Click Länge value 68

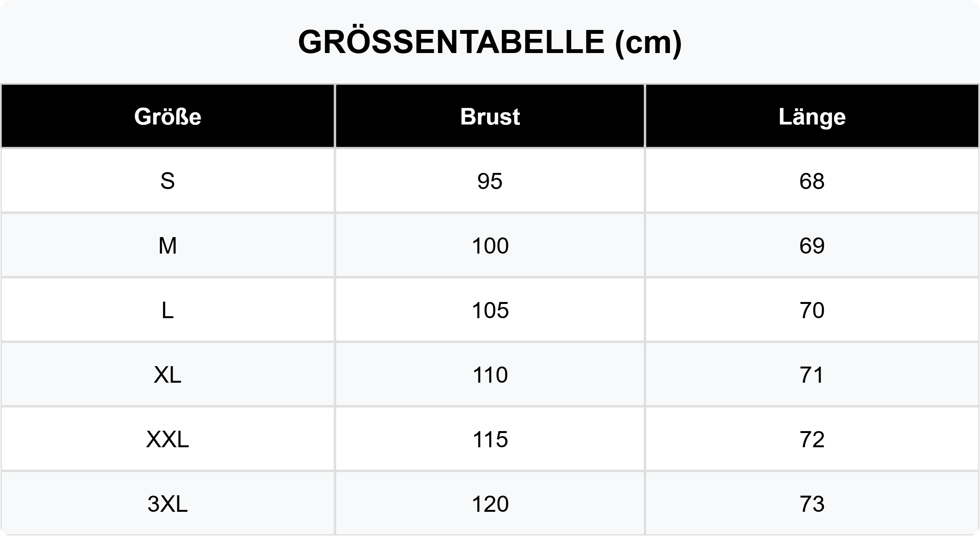812,181
